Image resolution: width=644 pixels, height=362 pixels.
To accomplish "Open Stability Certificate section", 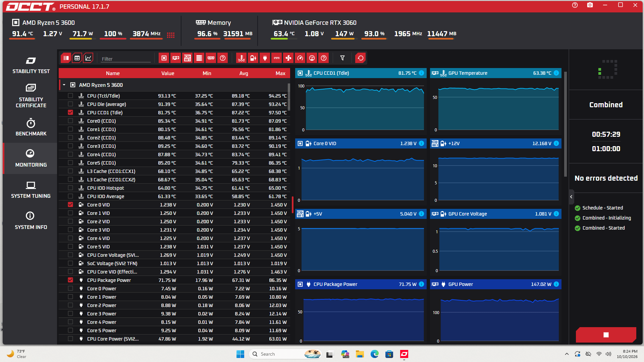I will click(31, 96).
